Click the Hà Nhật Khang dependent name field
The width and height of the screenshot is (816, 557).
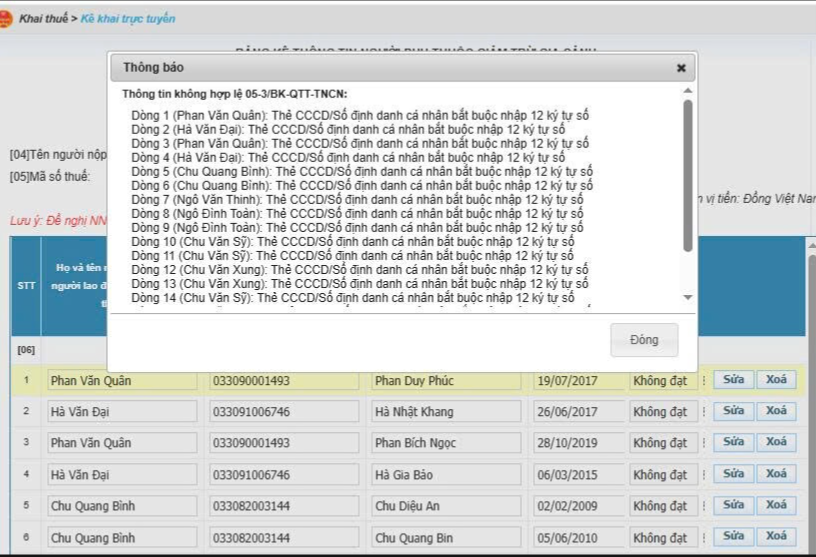446,412
